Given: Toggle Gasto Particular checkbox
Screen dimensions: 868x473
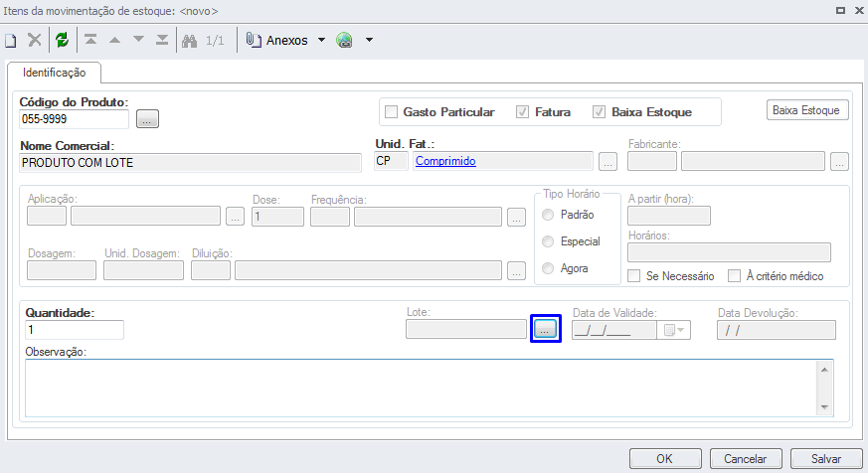Looking at the screenshot, I should (392, 111).
